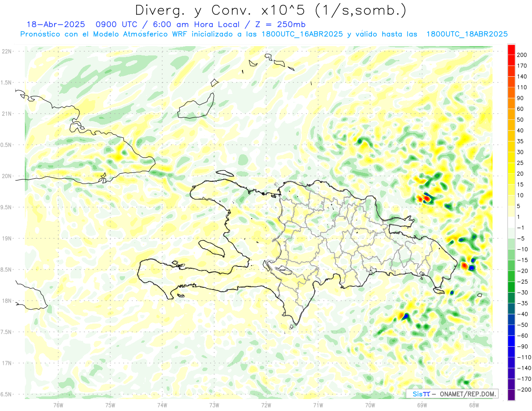
Task: Click the colorbar value '-25'
Action: [523, 282]
